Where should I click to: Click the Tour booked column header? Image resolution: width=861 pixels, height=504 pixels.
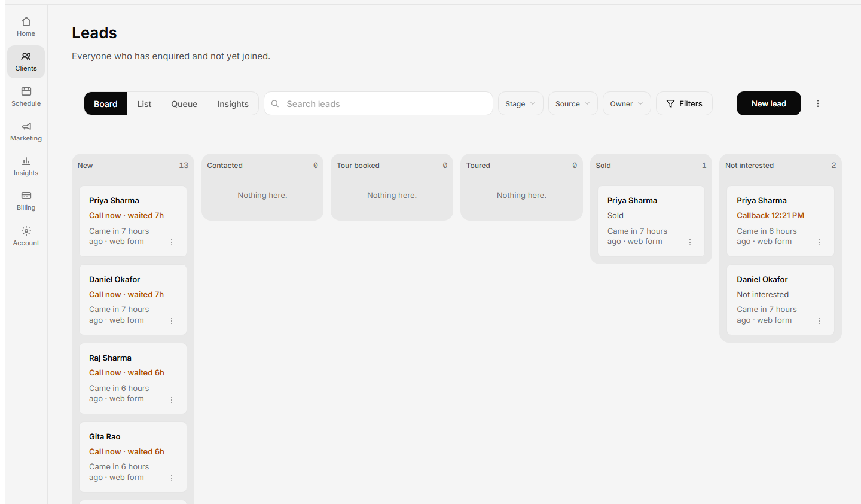pos(392,166)
